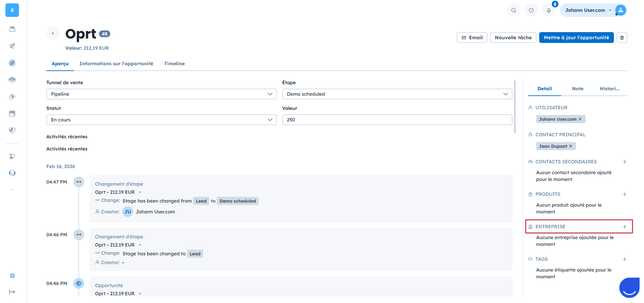644x303 pixels.
Task: Open the paper plane campaigns icon
Action: pos(12,46)
